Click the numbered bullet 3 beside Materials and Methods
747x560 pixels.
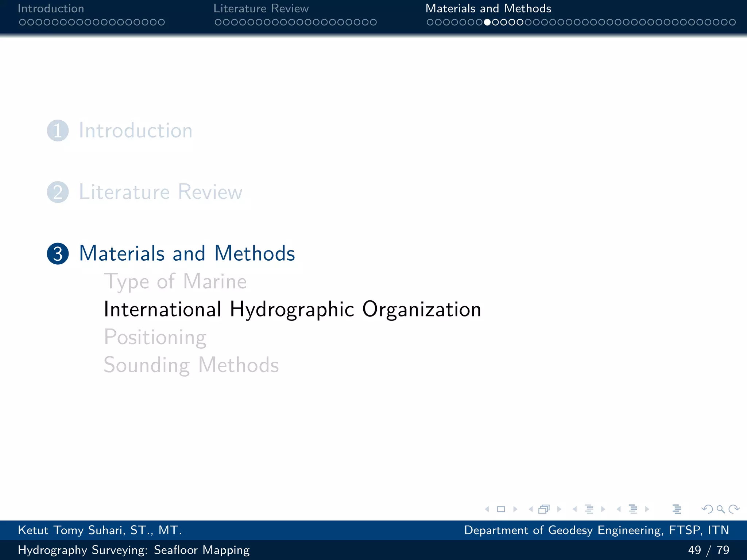click(x=58, y=254)
